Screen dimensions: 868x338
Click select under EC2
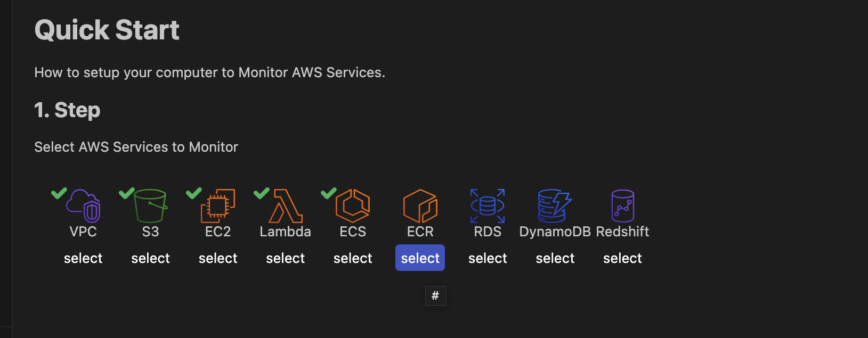pos(218,258)
